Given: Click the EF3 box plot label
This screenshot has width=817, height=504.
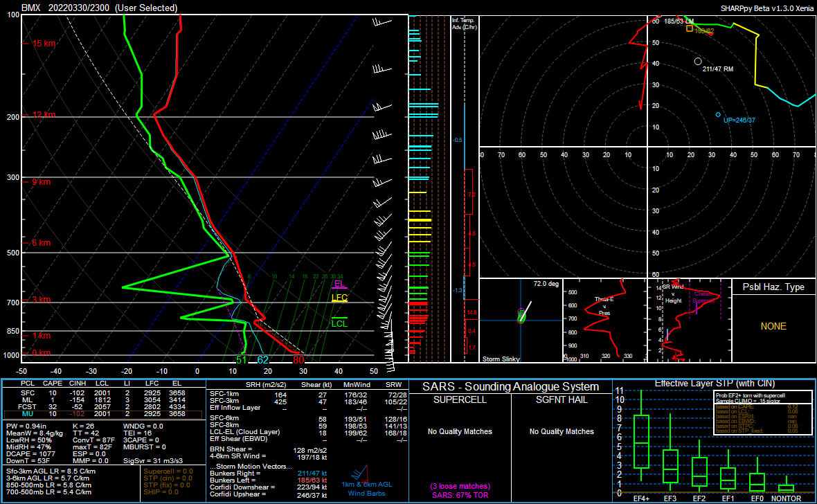Looking at the screenshot, I should point(670,498).
